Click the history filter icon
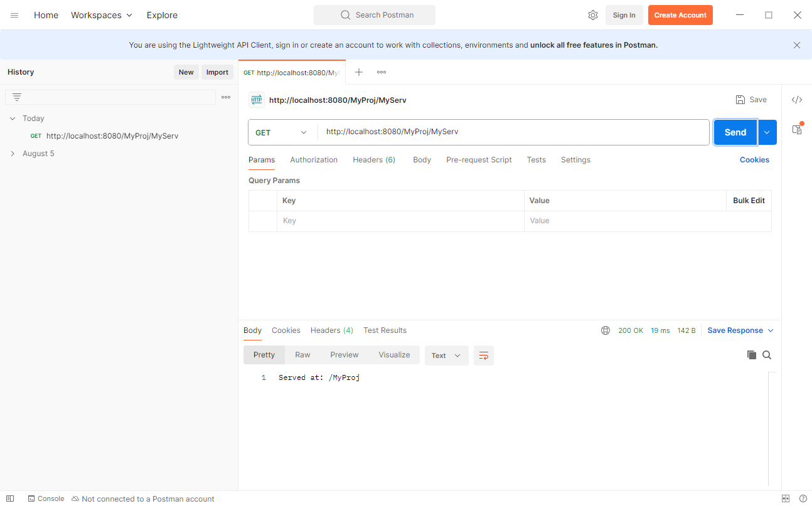Viewport: 812px width, 506px height. pyautogui.click(x=17, y=97)
